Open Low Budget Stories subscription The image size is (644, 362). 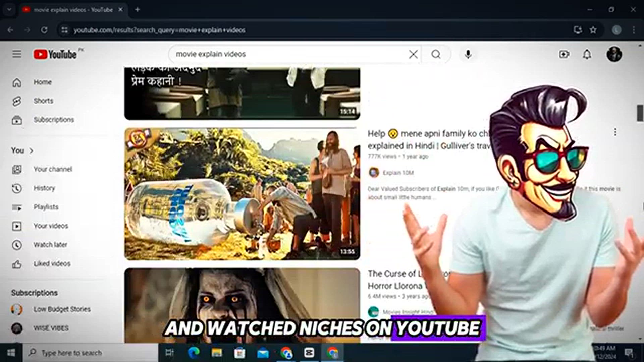[x=62, y=309]
